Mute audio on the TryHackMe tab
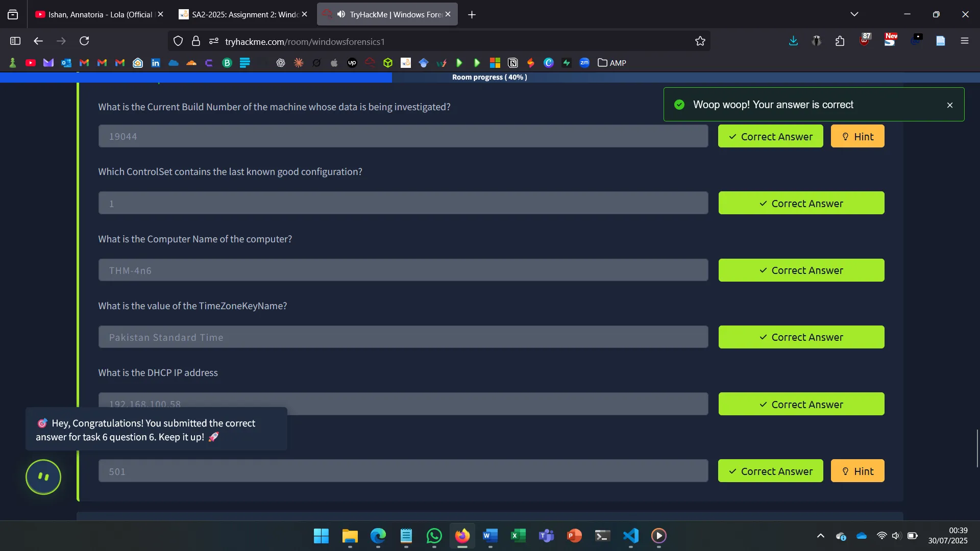 click(341, 14)
